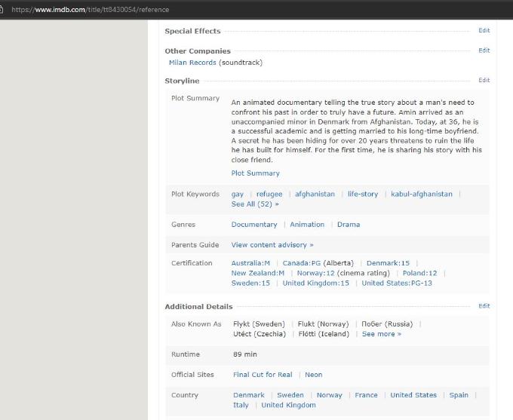Select Denmark in the Country row

249,395
